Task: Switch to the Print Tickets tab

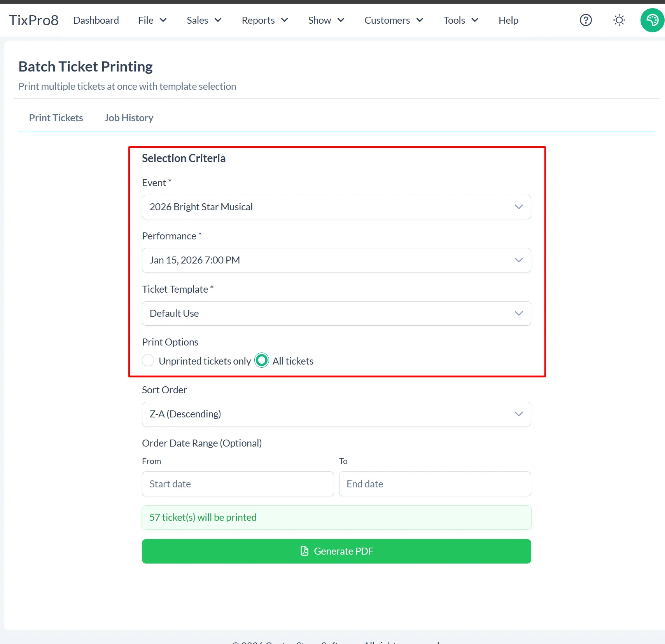Action: pyautogui.click(x=56, y=118)
